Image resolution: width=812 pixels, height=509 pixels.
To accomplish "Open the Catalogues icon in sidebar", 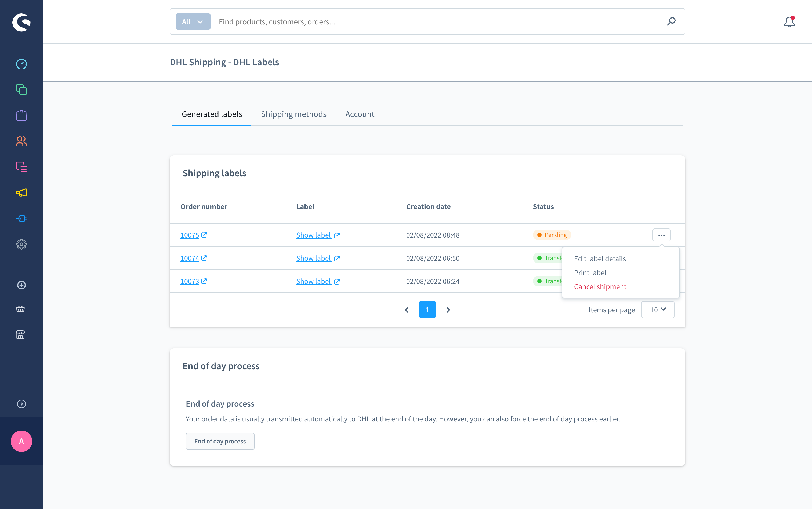I will click(21, 89).
